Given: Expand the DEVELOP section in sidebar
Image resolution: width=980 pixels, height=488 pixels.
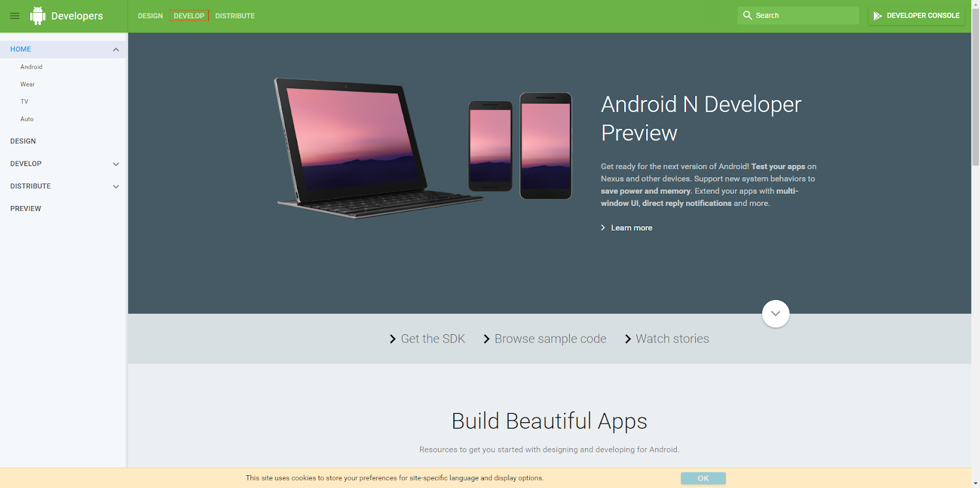Looking at the screenshot, I should [116, 164].
